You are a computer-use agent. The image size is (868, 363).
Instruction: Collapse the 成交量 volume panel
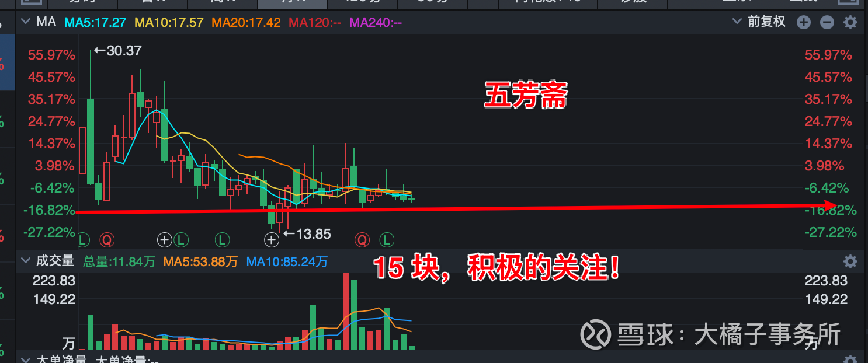click(x=25, y=261)
